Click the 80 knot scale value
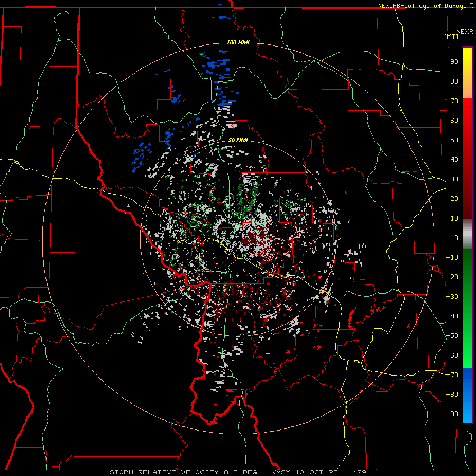This screenshot has height=476, width=476. tap(454, 81)
